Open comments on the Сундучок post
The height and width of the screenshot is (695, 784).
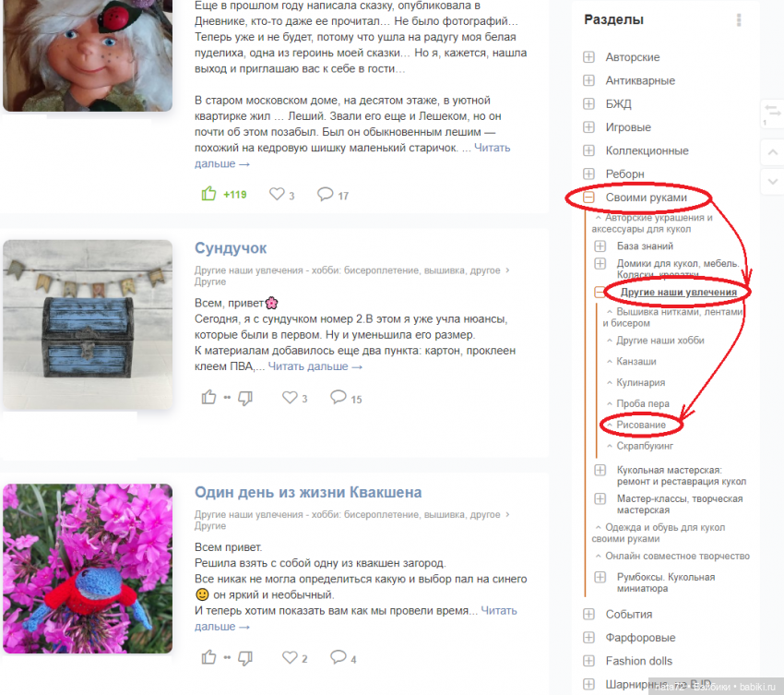[339, 398]
